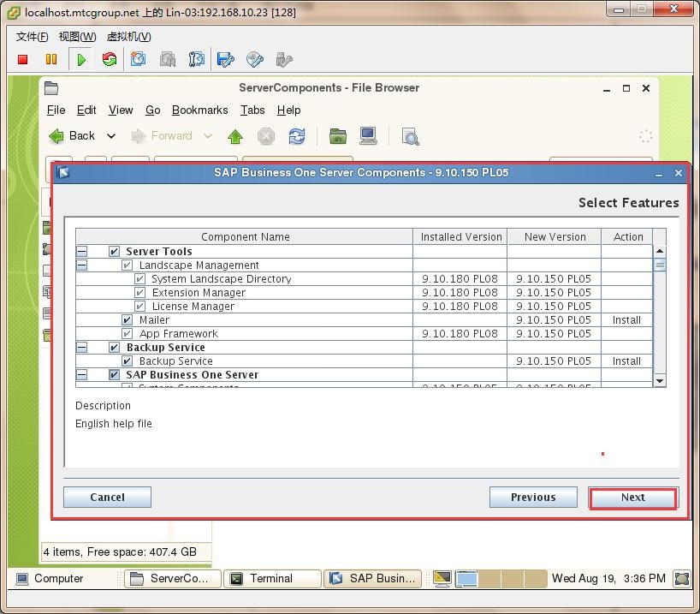700x614 pixels.
Task: Click 9.10.180 PL08 in the Extension Manager row
Action: pyautogui.click(x=460, y=293)
